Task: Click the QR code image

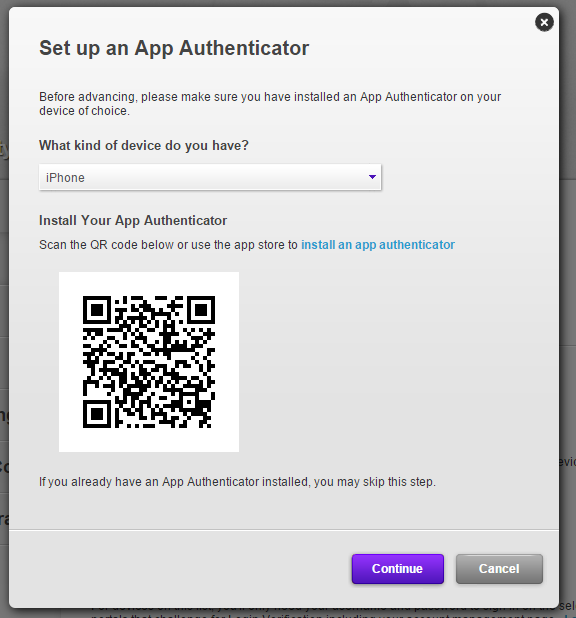Action: pyautogui.click(x=149, y=362)
